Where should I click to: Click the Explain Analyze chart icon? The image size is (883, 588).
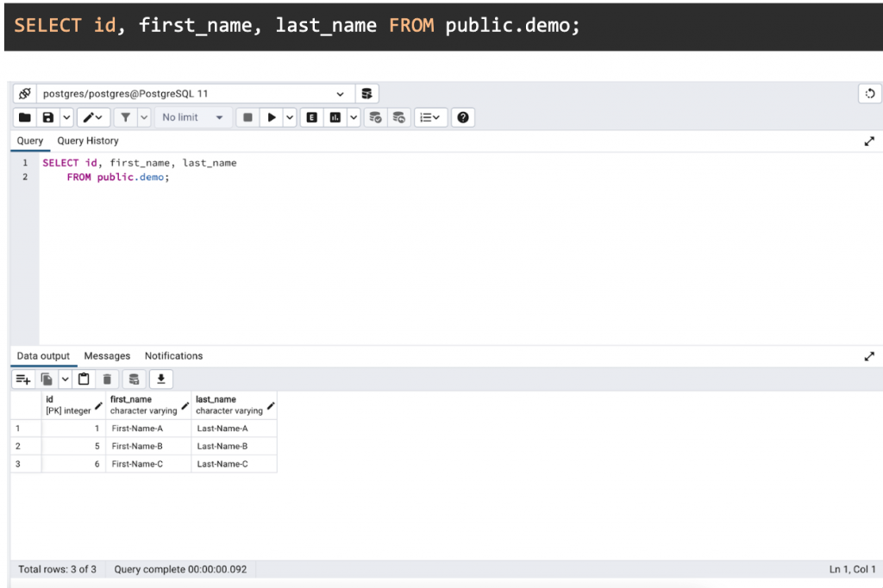coord(335,117)
